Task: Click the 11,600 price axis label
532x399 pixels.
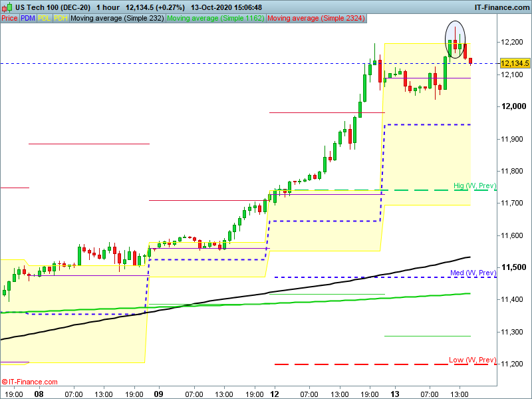Action: (x=512, y=235)
